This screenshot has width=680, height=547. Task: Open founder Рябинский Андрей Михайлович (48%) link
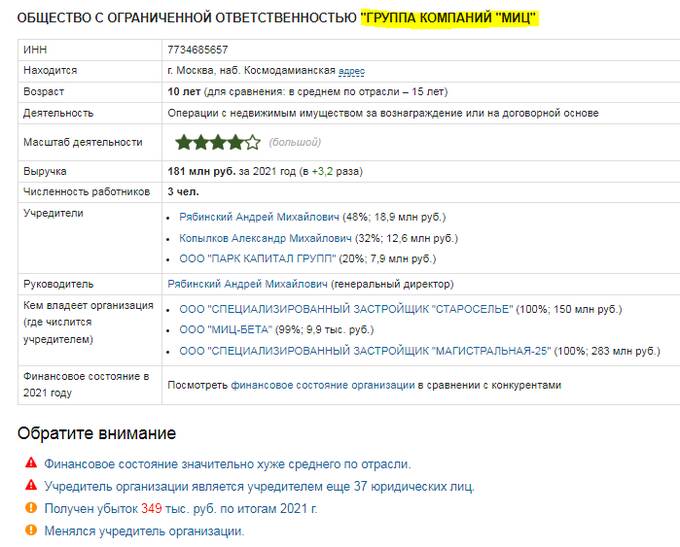pyautogui.click(x=259, y=217)
